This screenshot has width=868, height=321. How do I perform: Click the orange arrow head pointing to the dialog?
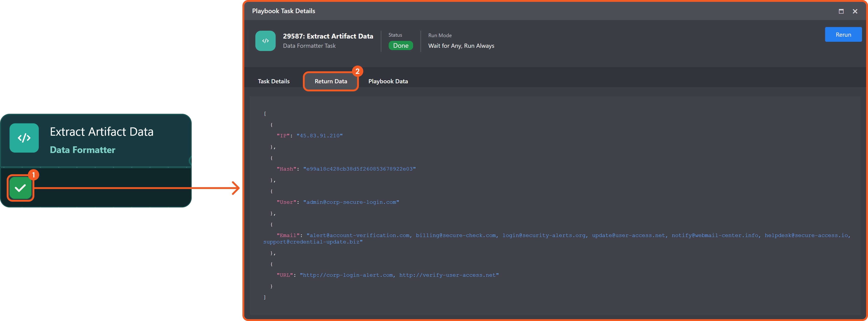click(x=236, y=188)
